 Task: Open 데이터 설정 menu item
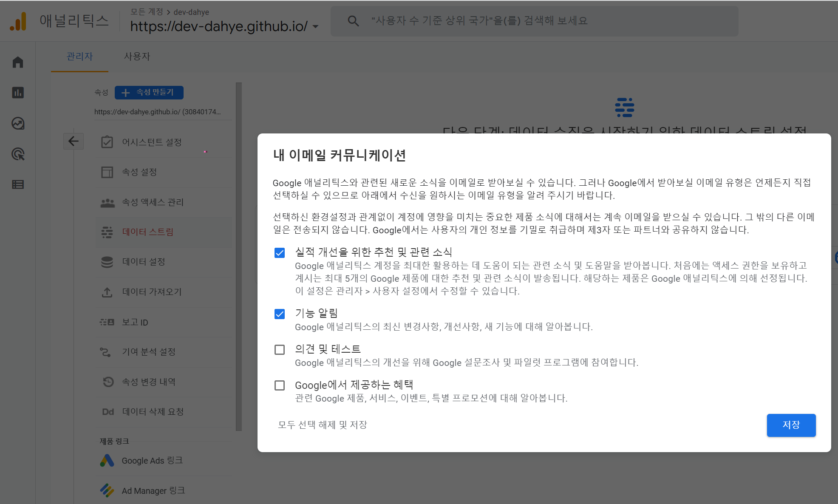(x=164, y=262)
